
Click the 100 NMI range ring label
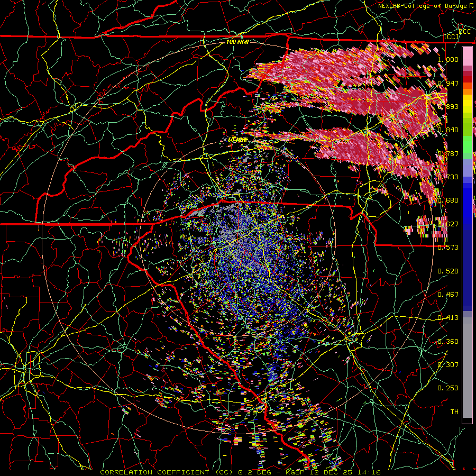click(237, 42)
